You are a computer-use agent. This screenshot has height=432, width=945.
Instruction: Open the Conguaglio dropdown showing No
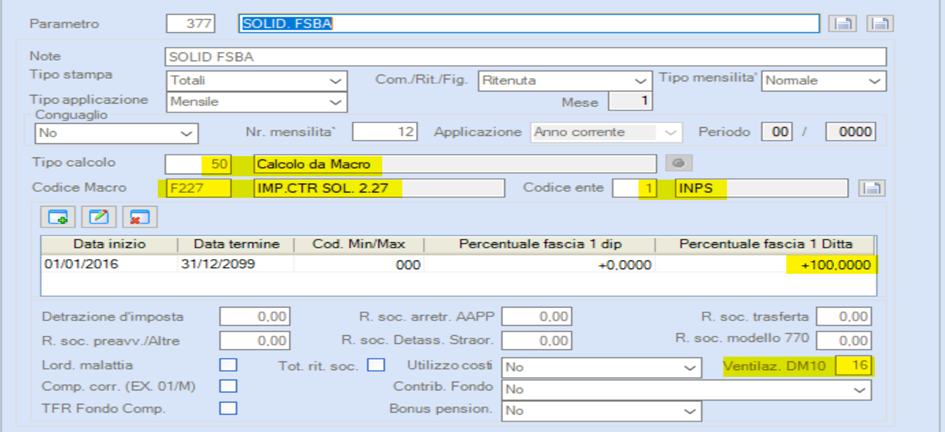[116, 133]
